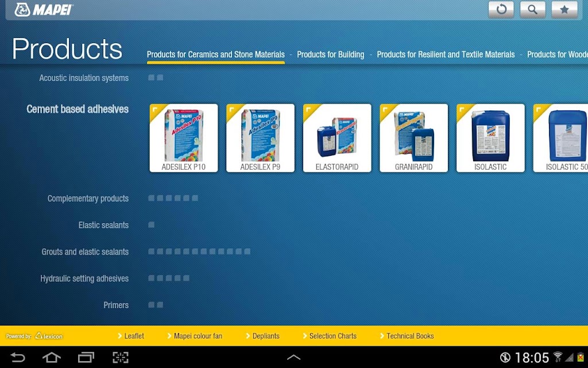Open the recent apps icon
Viewport: 588px width, 368px height.
[x=86, y=357]
